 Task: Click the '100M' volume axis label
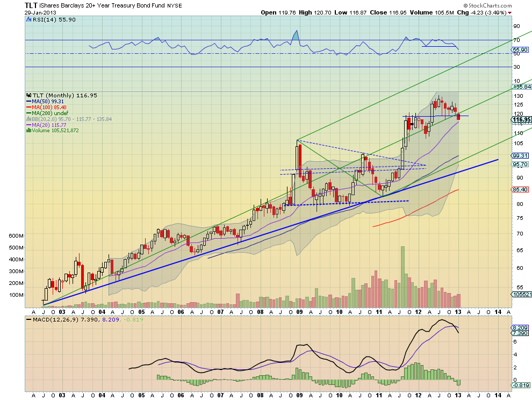click(x=16, y=295)
